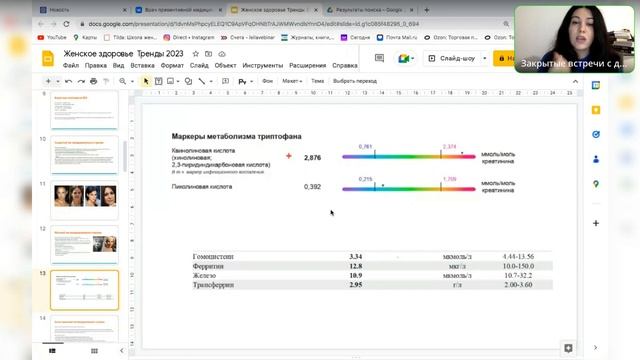The image size is (640, 360).
Task: Collapse the filmstrip panel arrow
Action: click(x=121, y=351)
